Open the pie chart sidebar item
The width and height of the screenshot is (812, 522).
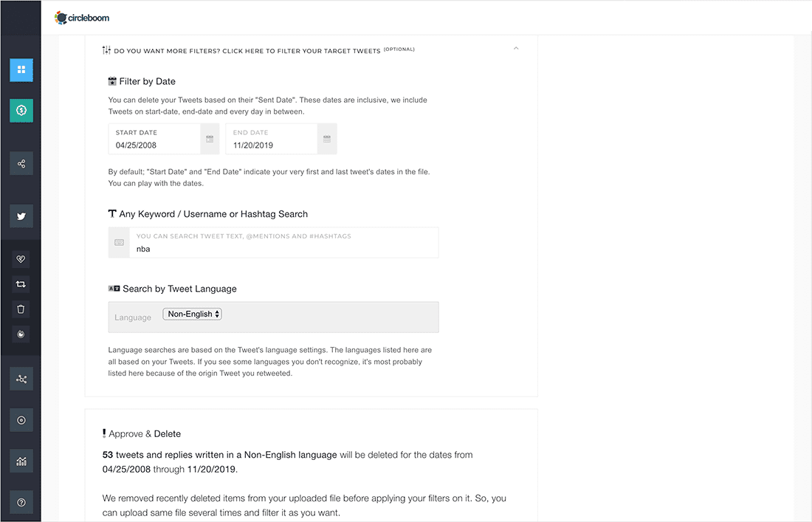tap(21, 334)
